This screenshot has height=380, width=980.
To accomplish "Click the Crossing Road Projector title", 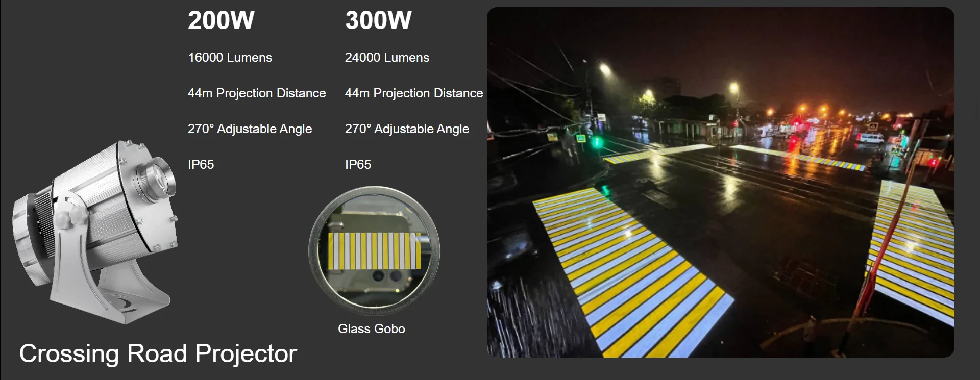I will (x=158, y=353).
